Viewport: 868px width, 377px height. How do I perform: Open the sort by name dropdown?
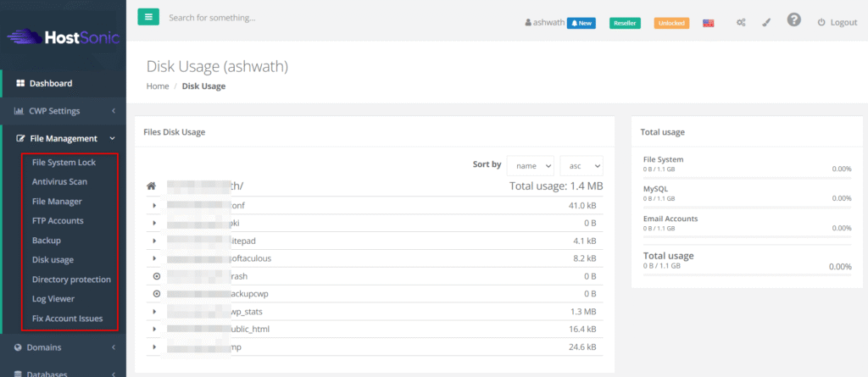(531, 165)
